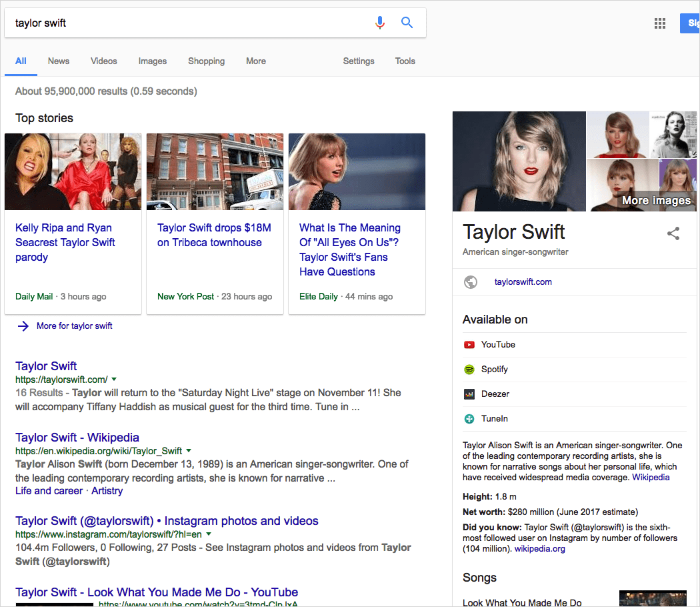Screen dimensions: 700x607
Task: Open the Google apps grid icon
Action: click(660, 23)
